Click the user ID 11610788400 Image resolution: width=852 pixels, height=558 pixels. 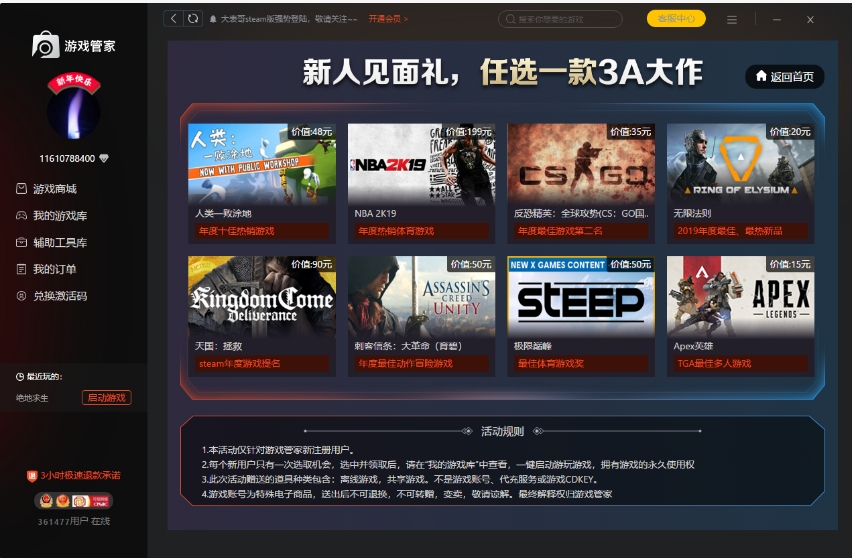(x=67, y=159)
